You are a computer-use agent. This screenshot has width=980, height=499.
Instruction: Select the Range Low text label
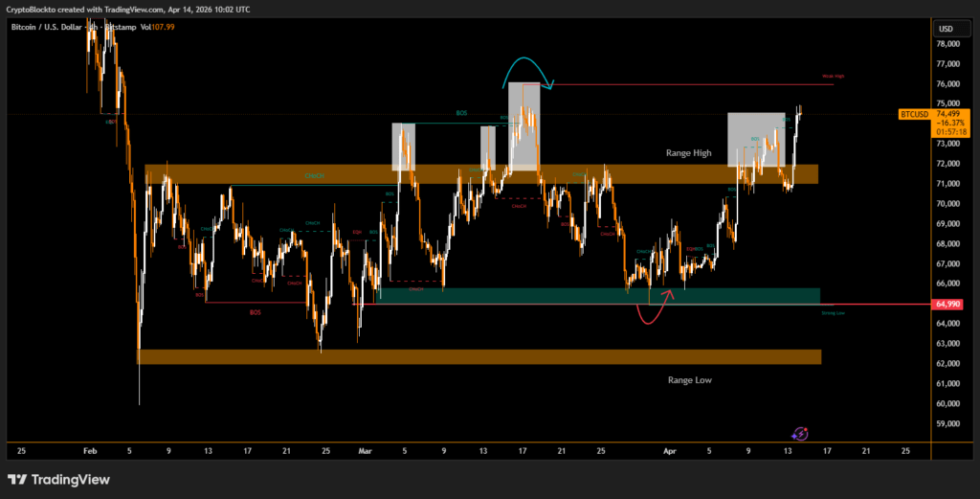pyautogui.click(x=689, y=380)
